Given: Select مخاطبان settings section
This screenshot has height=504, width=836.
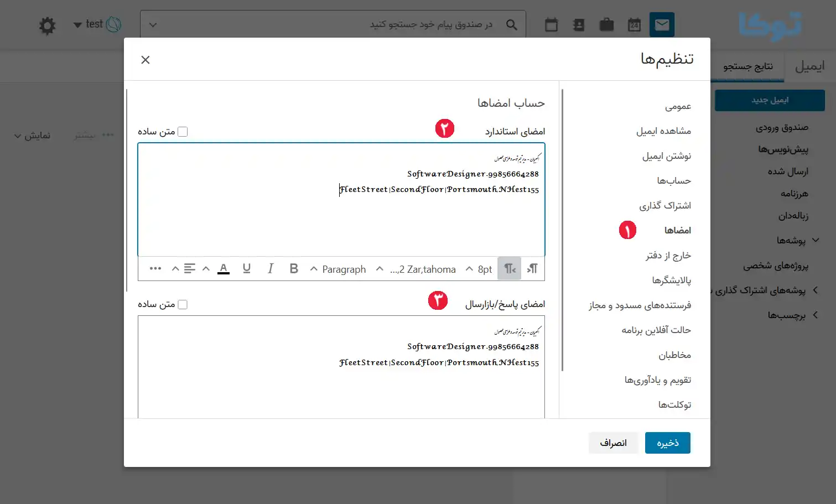Looking at the screenshot, I should pyautogui.click(x=674, y=355).
